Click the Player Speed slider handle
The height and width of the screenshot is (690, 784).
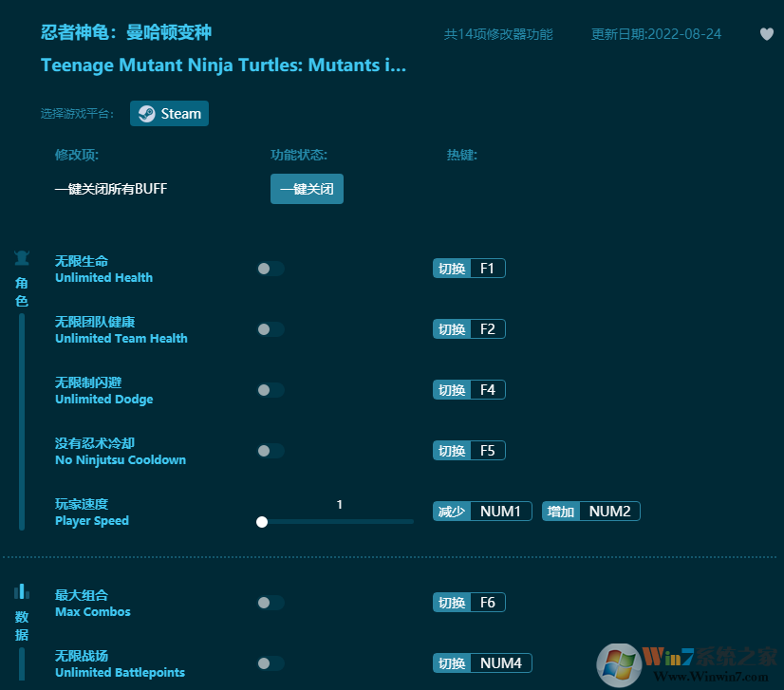[x=262, y=521]
